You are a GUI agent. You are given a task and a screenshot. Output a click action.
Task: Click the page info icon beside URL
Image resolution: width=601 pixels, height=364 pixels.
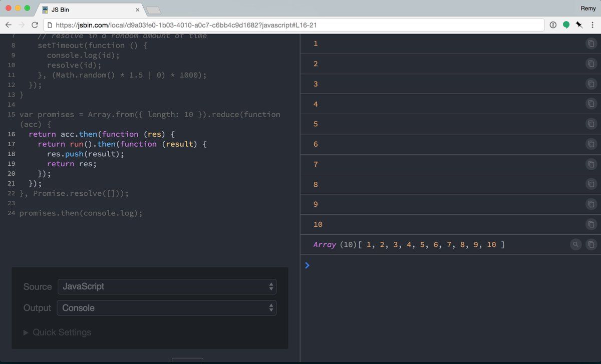(x=50, y=25)
